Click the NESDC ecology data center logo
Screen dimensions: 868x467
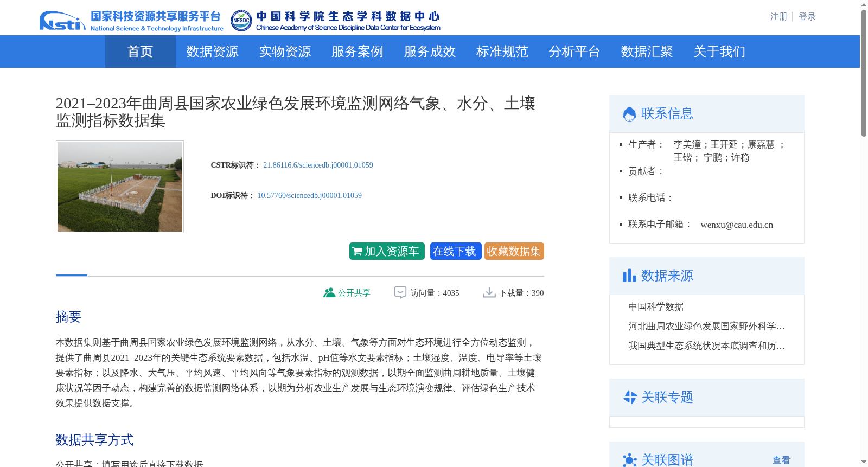pos(335,21)
